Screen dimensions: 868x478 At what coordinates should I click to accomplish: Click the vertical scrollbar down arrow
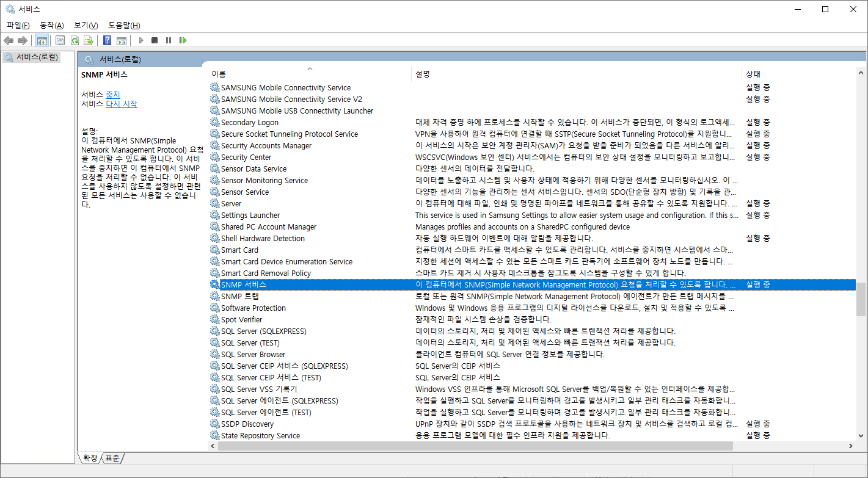(861, 436)
